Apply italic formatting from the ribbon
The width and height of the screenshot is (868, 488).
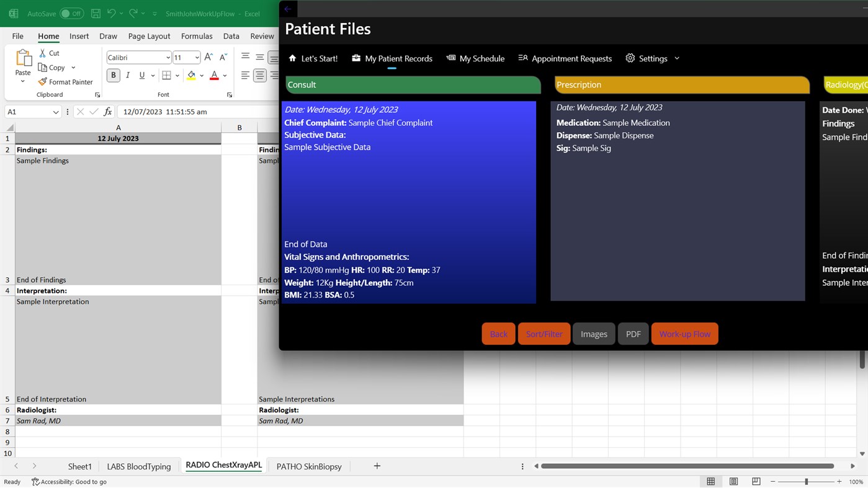[x=128, y=75]
